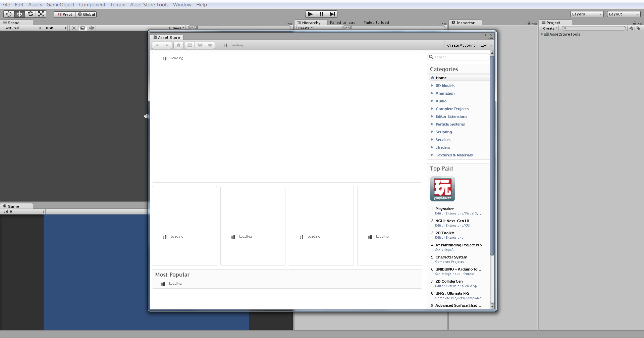
Task: Open the RGB render mode dropdown
Action: tap(56, 28)
